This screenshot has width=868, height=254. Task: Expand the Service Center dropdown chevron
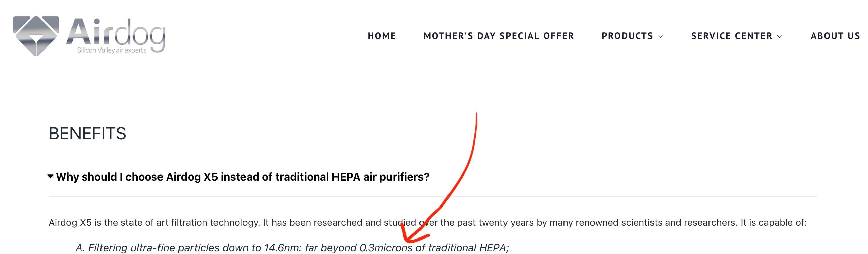(780, 37)
